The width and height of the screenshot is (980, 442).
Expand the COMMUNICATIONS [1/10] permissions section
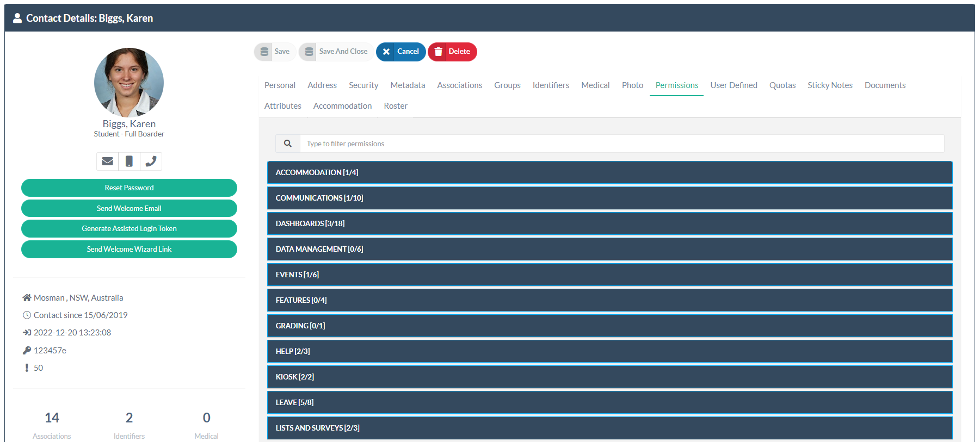(610, 198)
